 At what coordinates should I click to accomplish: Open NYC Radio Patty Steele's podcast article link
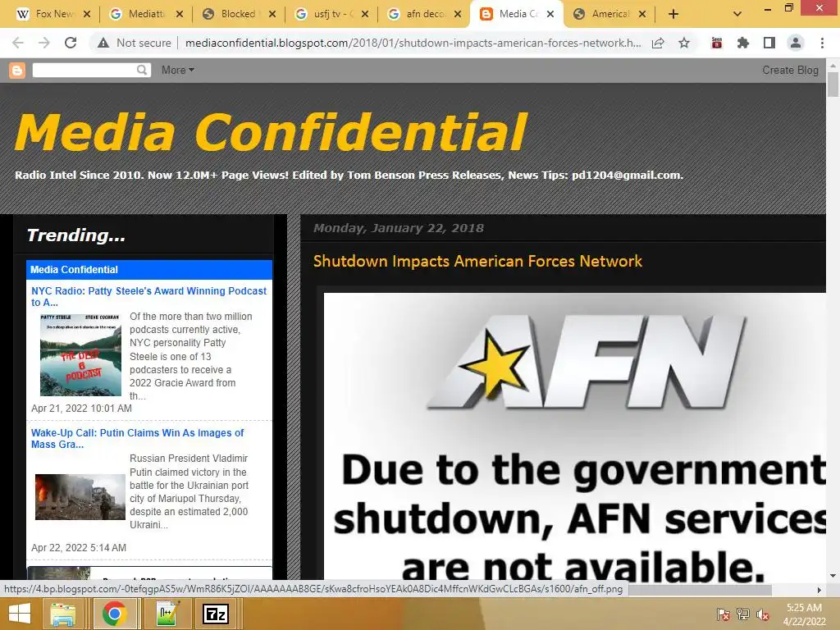pos(148,296)
